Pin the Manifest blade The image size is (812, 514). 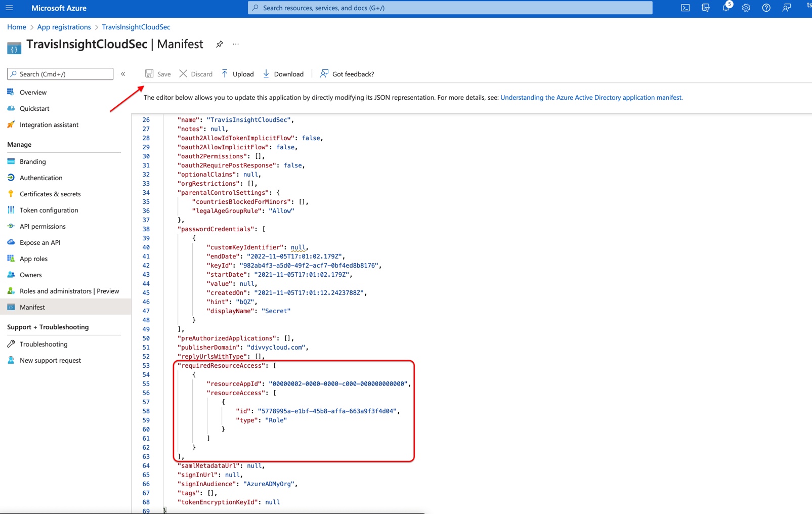pyautogui.click(x=219, y=45)
